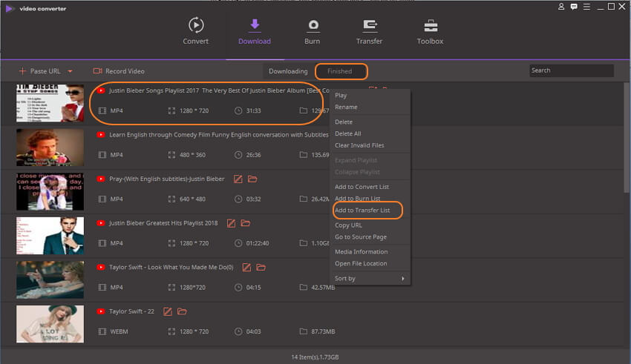Click the user account icon

(x=561, y=7)
